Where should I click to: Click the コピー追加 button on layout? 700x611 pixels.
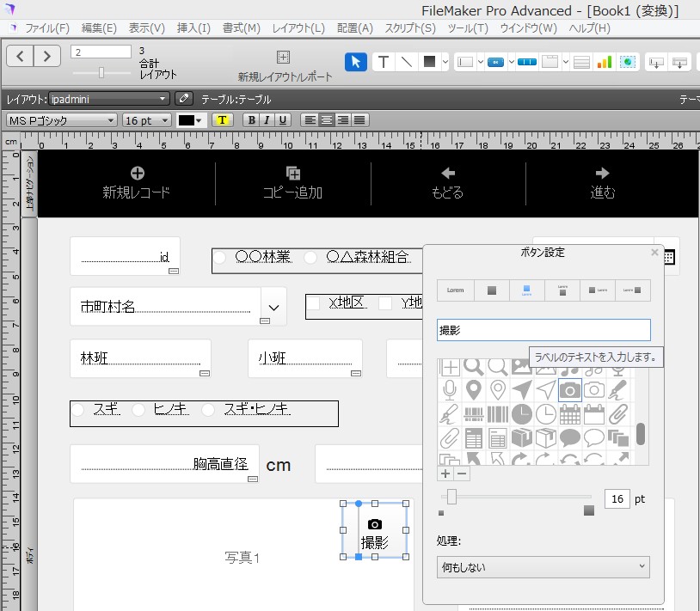[293, 184]
